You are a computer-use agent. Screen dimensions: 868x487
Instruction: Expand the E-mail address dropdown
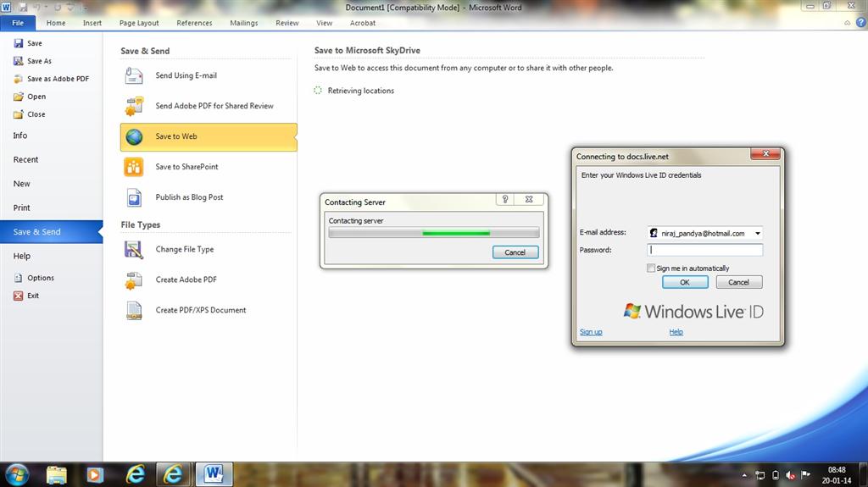coord(757,233)
